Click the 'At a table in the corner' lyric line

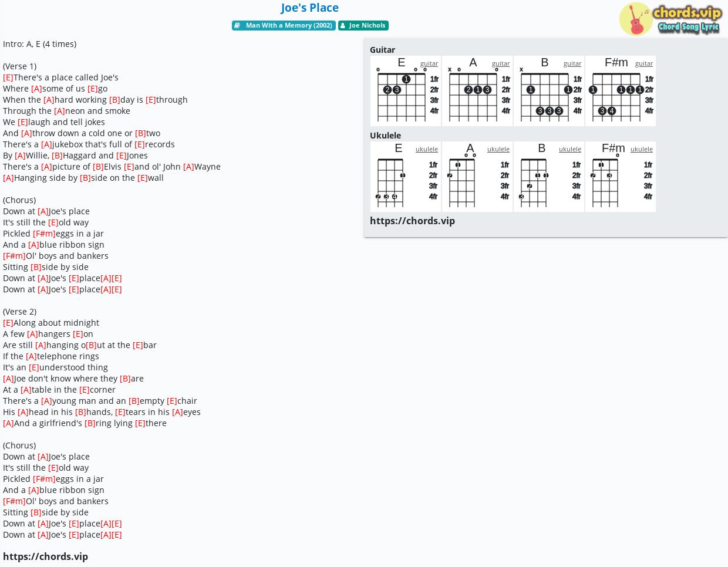59,390
